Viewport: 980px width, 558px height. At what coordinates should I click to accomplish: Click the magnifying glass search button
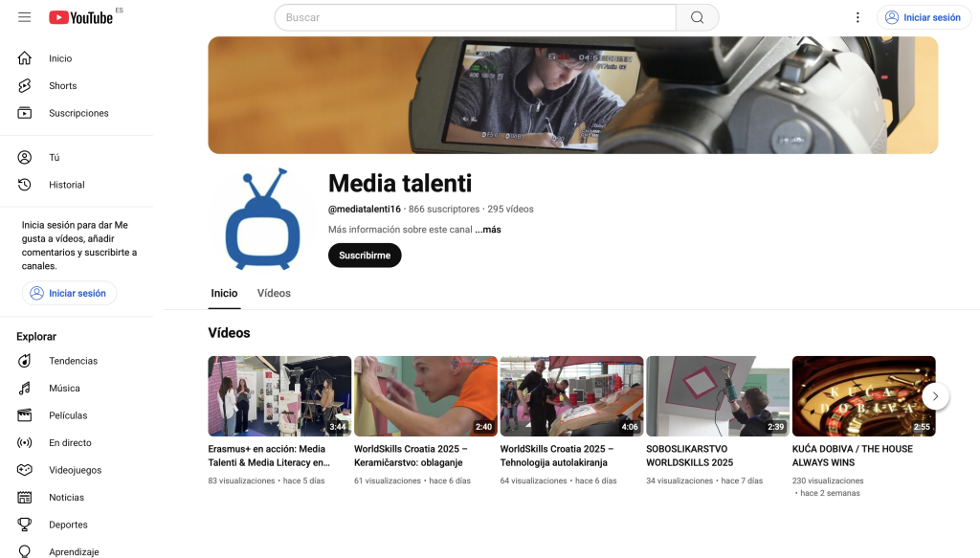pos(697,17)
